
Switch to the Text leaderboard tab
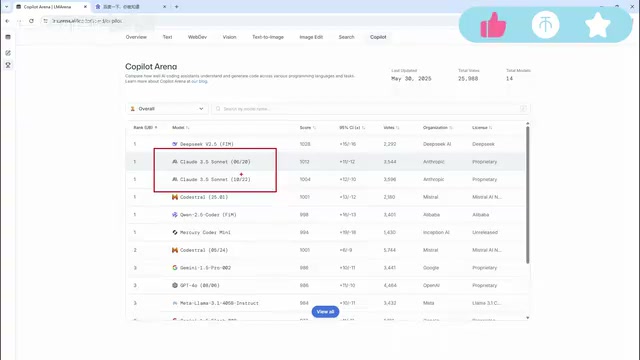(167, 37)
